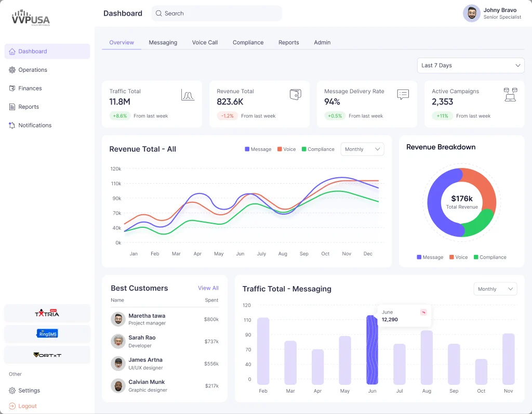Click View All in Best Customers
The height and width of the screenshot is (414, 532).
click(x=208, y=288)
